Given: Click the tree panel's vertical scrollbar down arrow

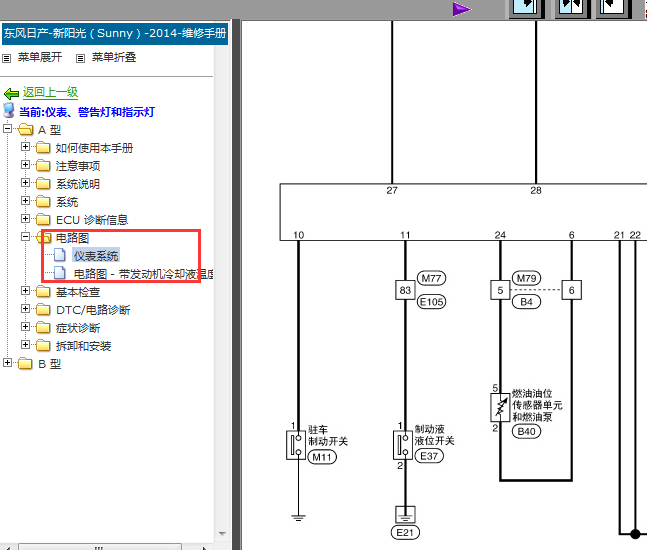Looking at the screenshot, I should tap(222, 534).
